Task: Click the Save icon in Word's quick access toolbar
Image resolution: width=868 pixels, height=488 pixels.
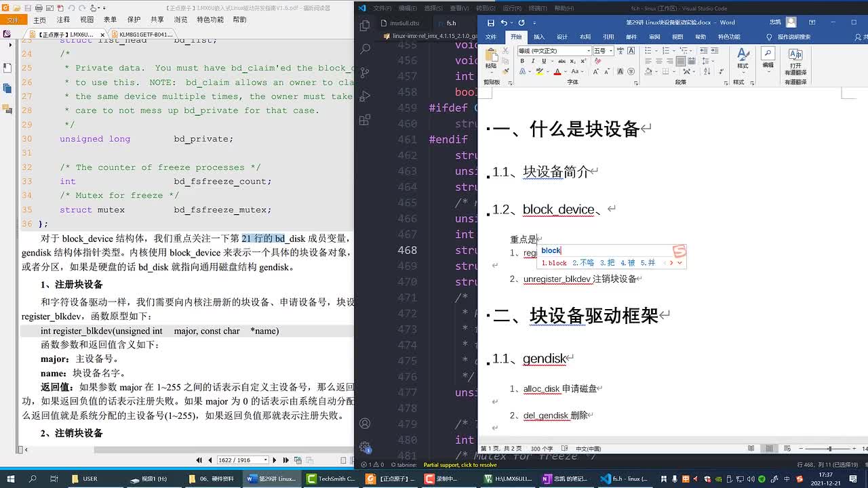Action: point(491,22)
